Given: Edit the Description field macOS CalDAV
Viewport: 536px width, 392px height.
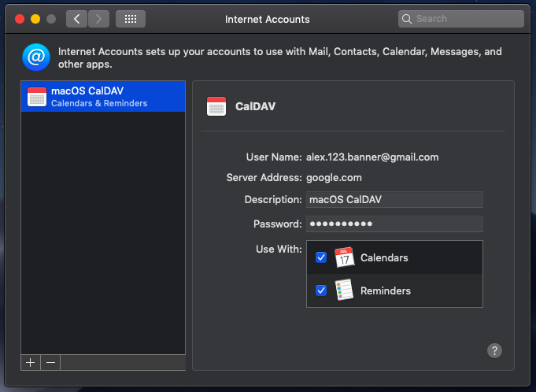Looking at the screenshot, I should [x=394, y=200].
